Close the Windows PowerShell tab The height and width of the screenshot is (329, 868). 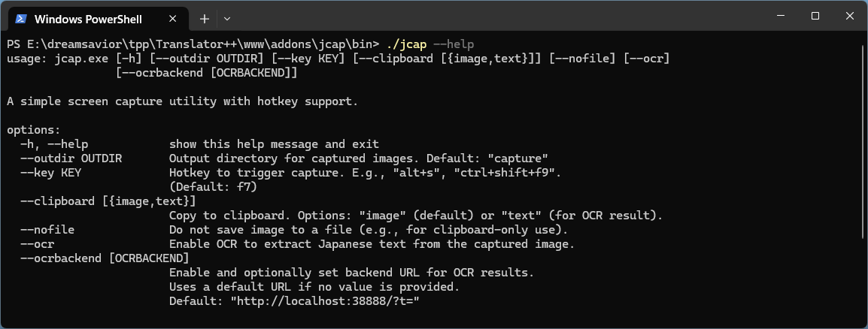pyautogui.click(x=173, y=19)
